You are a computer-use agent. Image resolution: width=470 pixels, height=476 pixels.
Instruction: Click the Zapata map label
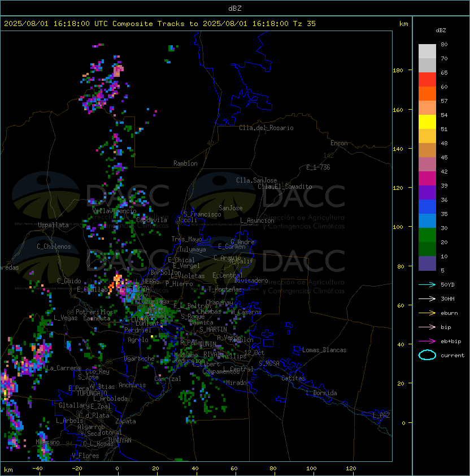click(125, 421)
